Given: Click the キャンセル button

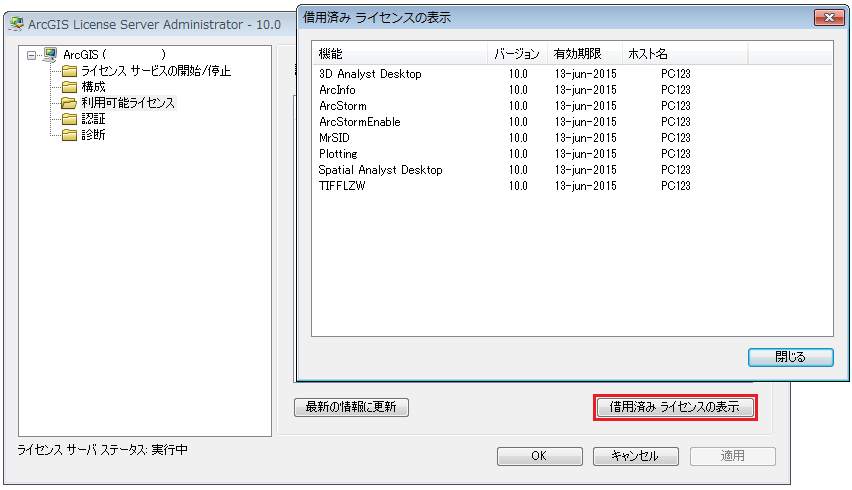Looking at the screenshot, I should [x=636, y=456].
